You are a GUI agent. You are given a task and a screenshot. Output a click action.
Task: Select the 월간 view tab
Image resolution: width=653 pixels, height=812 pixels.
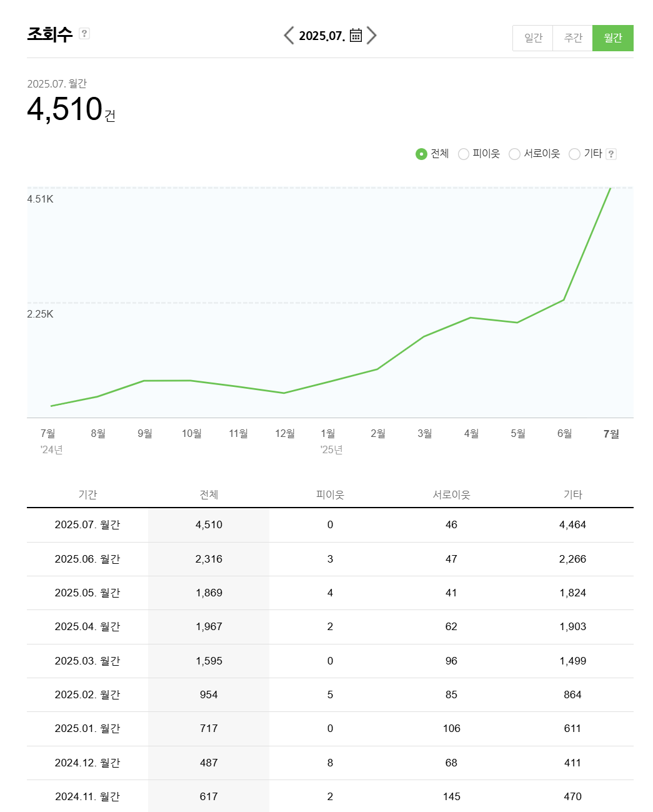[x=612, y=38]
